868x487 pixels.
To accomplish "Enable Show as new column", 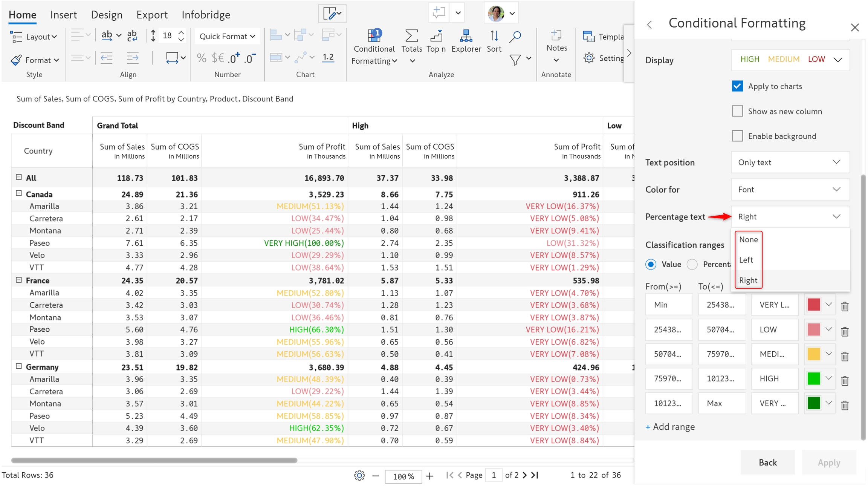I will pyautogui.click(x=737, y=111).
